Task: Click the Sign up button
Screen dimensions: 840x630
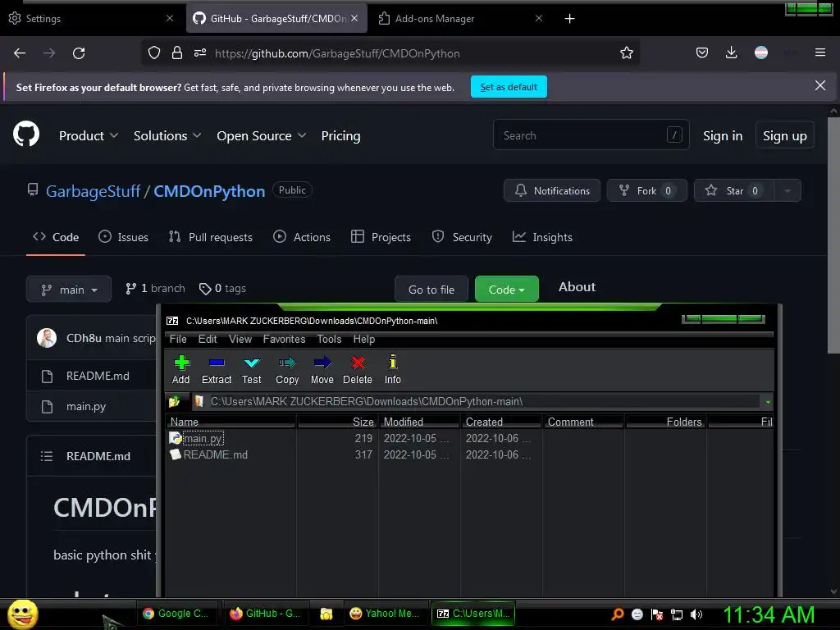Action: click(x=784, y=136)
